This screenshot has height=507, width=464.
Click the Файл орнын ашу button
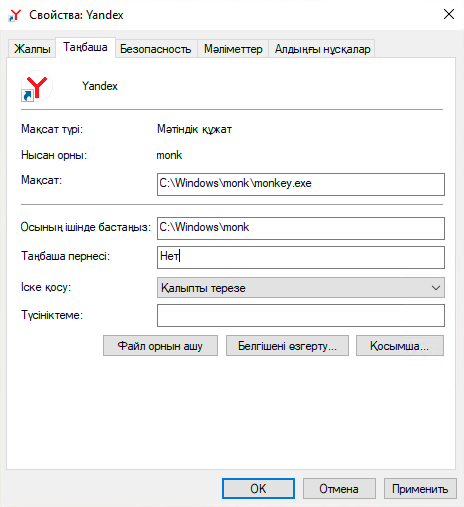pos(160,346)
